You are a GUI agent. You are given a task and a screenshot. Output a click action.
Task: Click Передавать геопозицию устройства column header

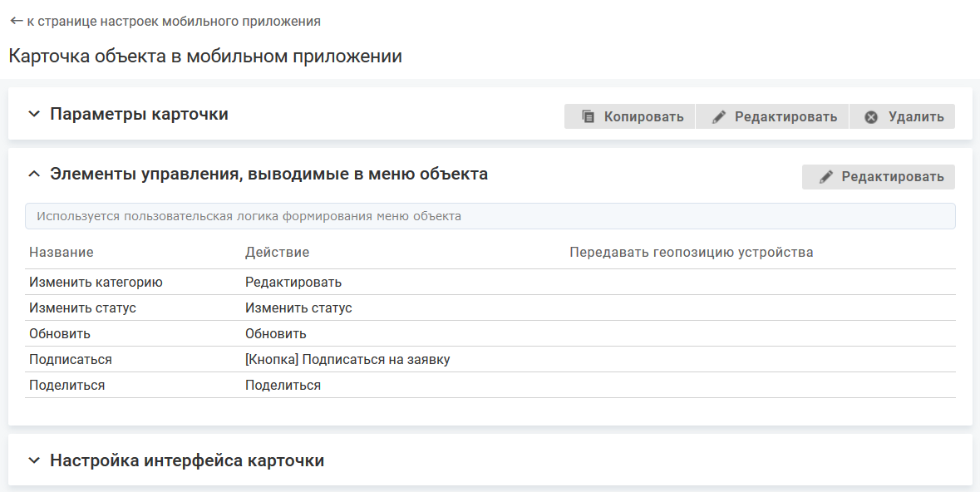[691, 252]
